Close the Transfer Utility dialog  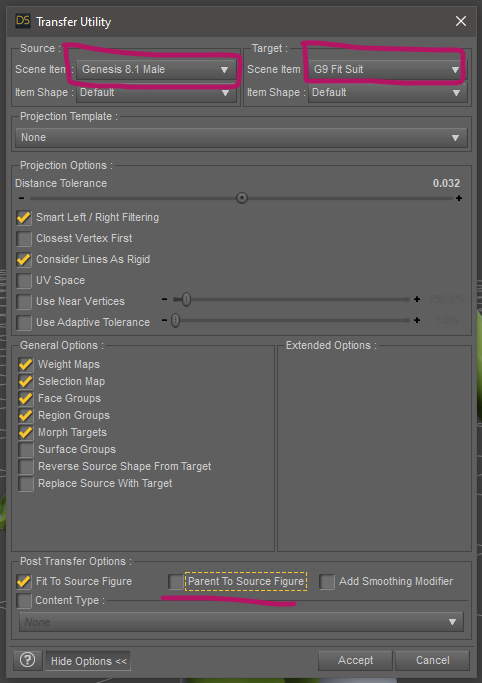click(461, 21)
